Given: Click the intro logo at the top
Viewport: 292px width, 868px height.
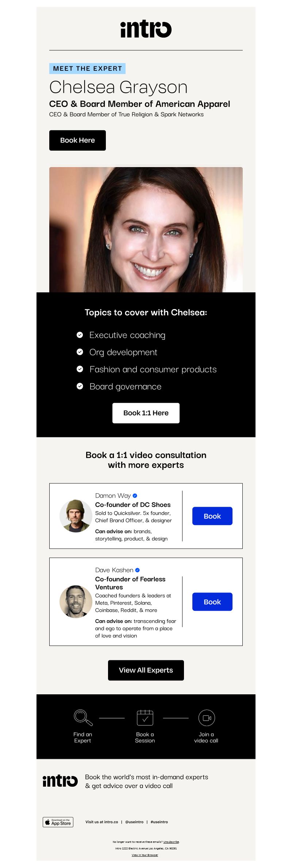Looking at the screenshot, I should pos(146,29).
